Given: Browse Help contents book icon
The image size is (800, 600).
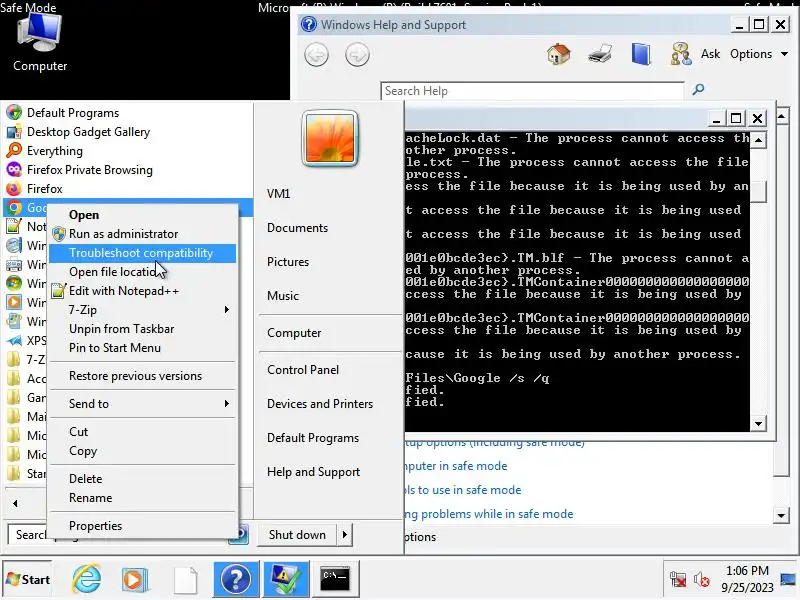Looking at the screenshot, I should [641, 54].
